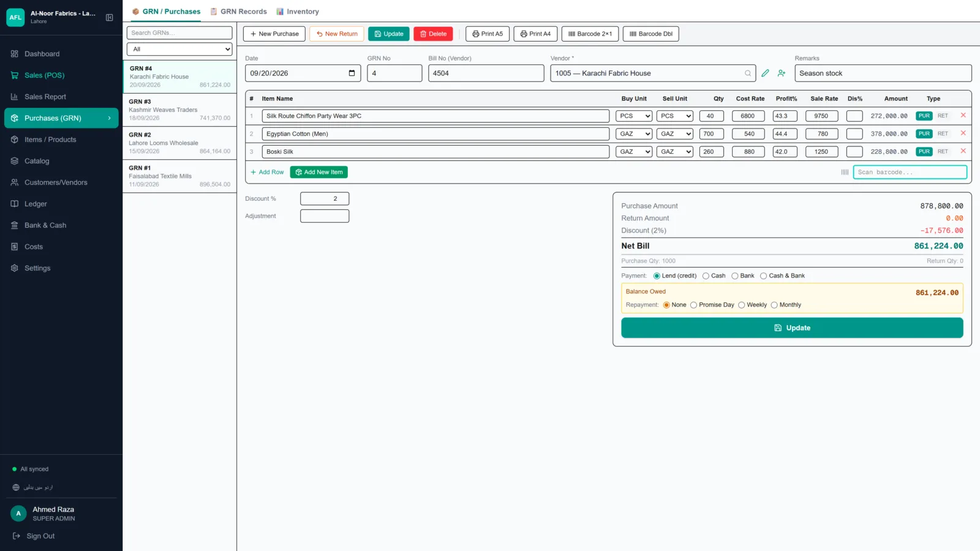Image resolution: width=980 pixels, height=551 pixels.
Task: Open Customers/Vendors in sidebar
Action: click(61, 182)
